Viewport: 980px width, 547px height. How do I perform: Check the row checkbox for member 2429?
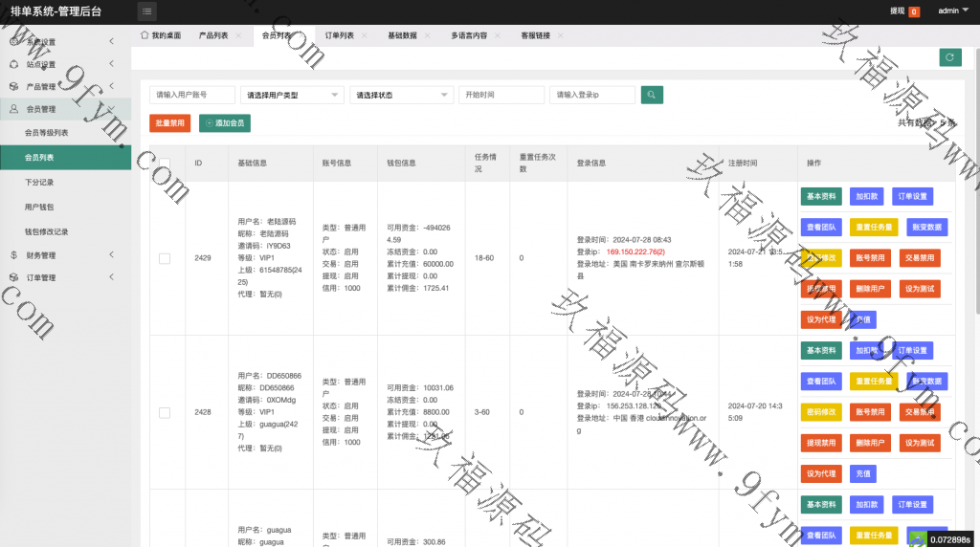click(x=165, y=258)
